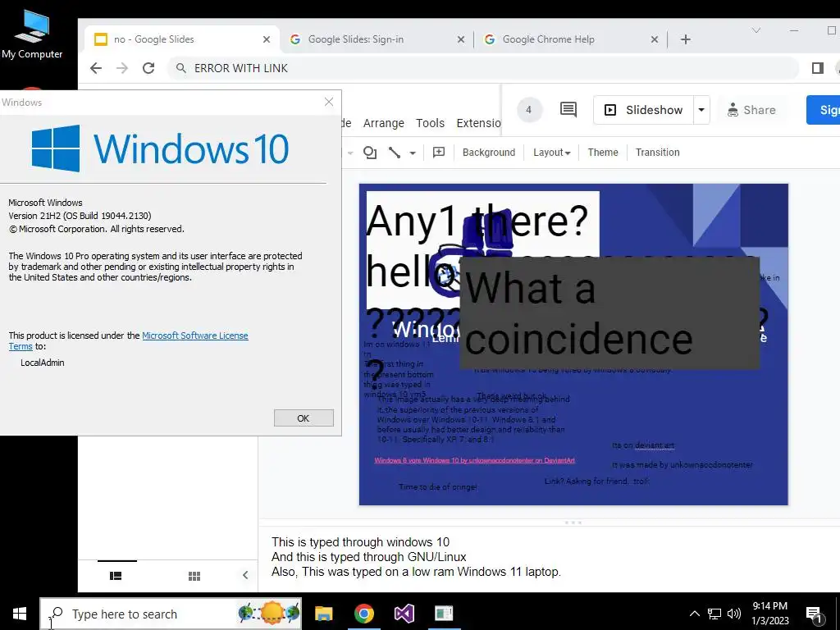Click the speaker notes line 'typed through GNU/Linux'
The width and height of the screenshot is (840, 630).
(368, 557)
